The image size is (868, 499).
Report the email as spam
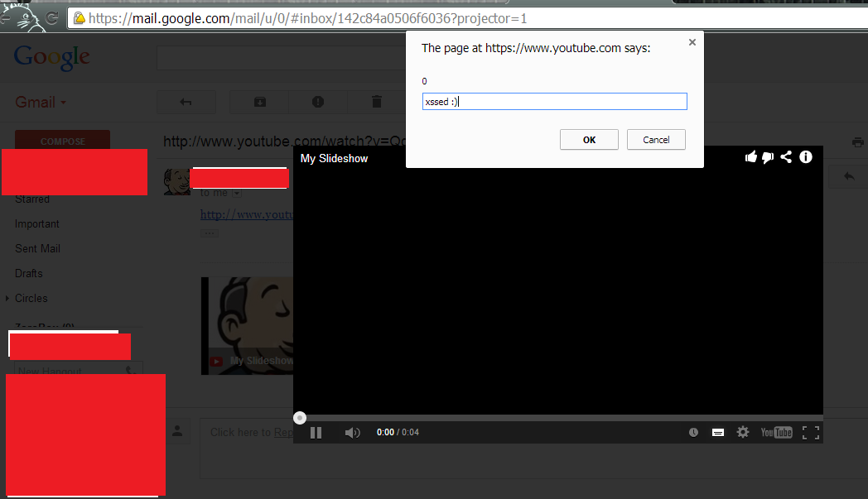click(x=318, y=102)
